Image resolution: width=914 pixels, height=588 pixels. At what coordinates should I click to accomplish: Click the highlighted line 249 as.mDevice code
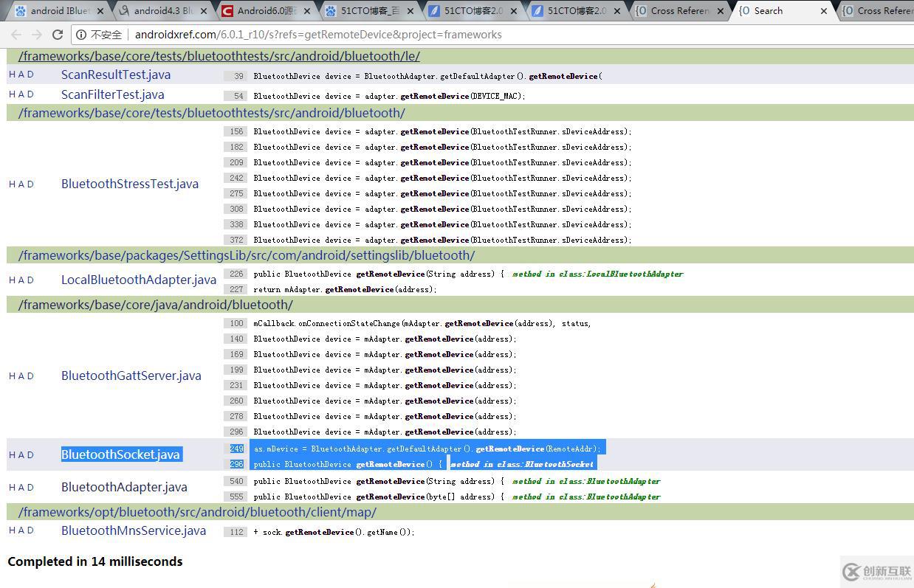point(428,449)
